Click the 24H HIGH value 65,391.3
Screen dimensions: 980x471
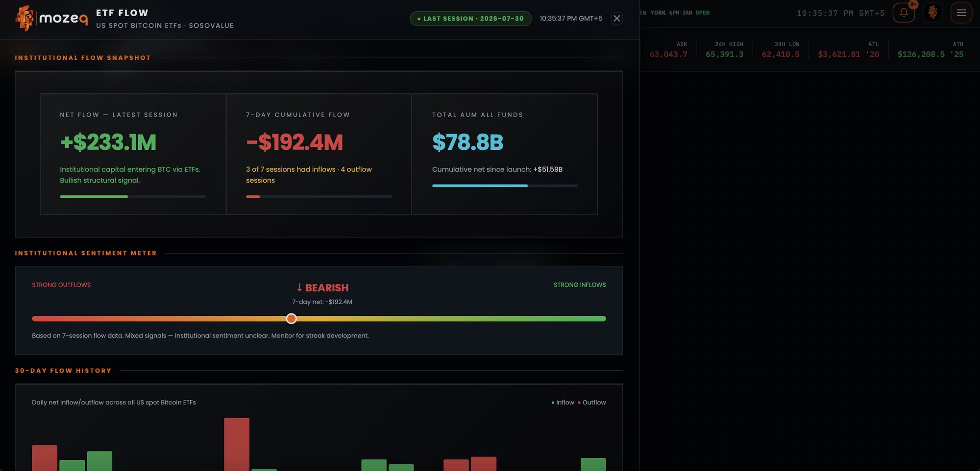724,54
